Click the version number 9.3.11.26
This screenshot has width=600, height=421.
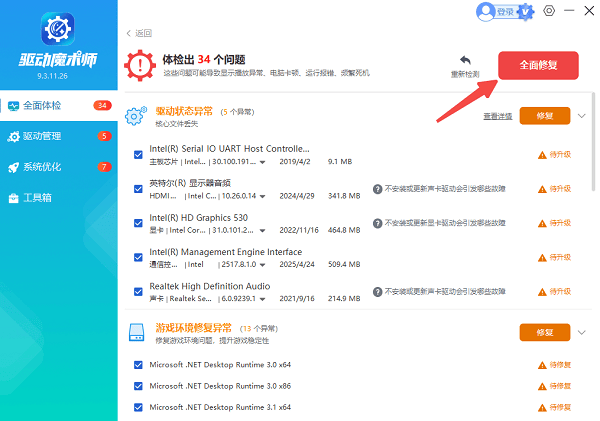(52, 76)
